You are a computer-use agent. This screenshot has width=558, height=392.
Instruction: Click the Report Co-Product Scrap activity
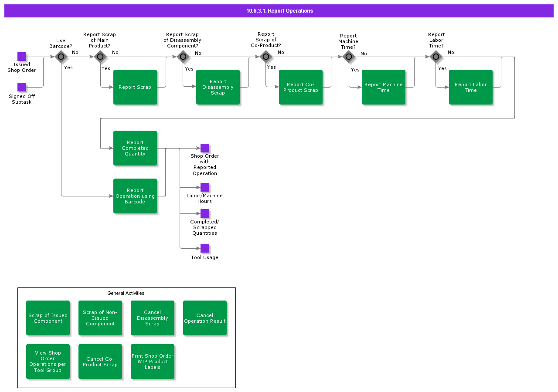tap(301, 87)
